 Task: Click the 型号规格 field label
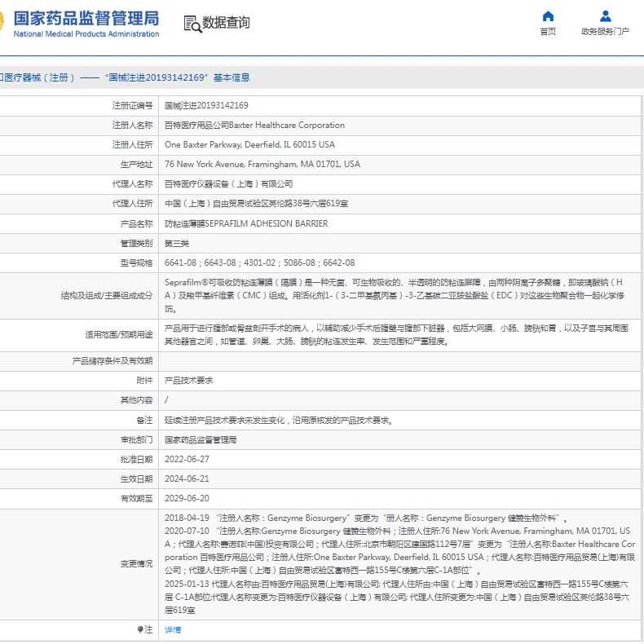click(136, 263)
